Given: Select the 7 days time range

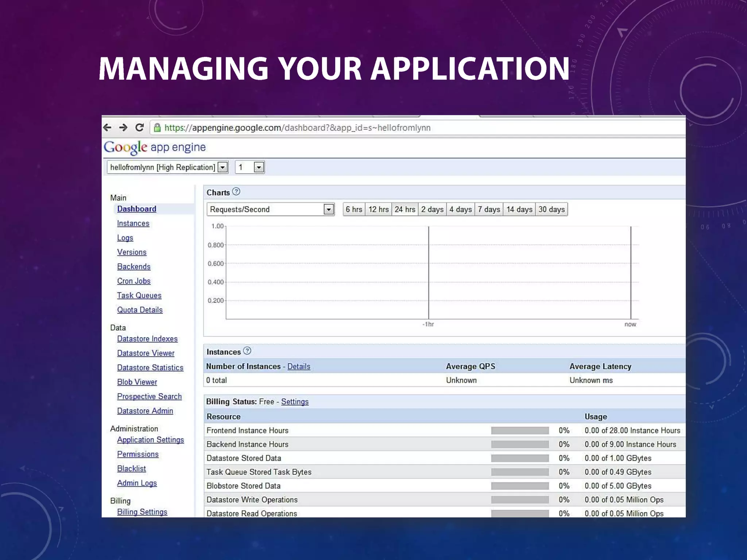Looking at the screenshot, I should click(x=489, y=209).
